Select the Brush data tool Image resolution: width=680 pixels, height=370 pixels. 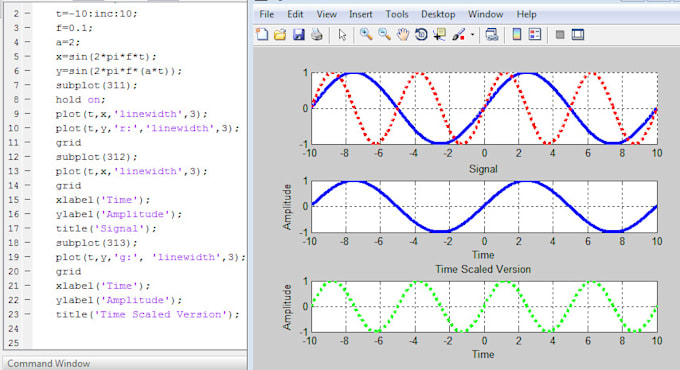tap(458, 34)
